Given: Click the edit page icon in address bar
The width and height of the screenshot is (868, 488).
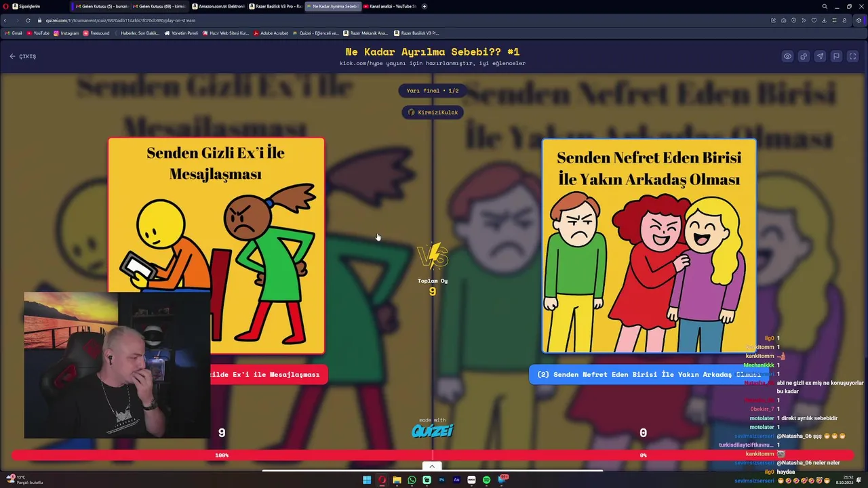Looking at the screenshot, I should [x=774, y=20].
